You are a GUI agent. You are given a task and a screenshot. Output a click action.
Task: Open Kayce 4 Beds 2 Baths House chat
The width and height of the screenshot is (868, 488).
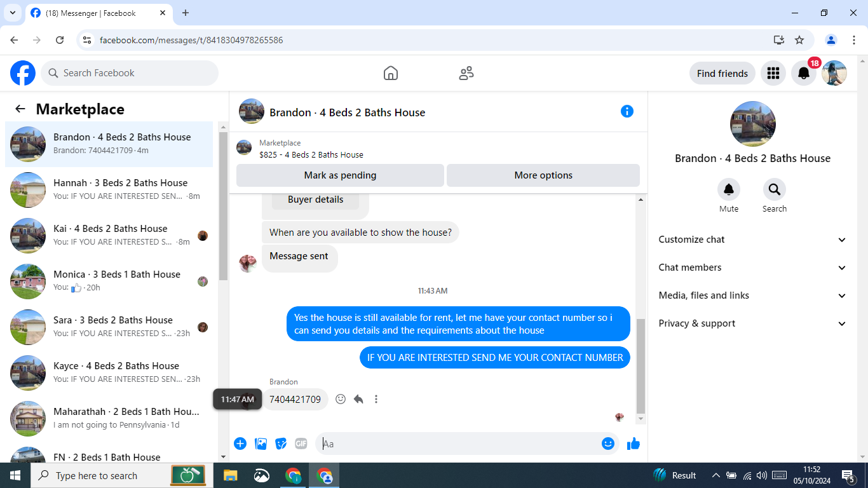point(109,373)
